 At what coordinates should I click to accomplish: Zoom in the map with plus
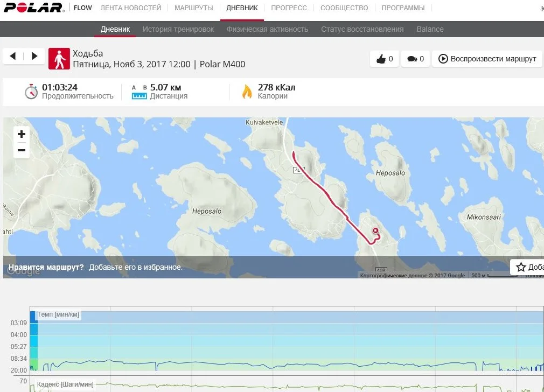pos(22,134)
